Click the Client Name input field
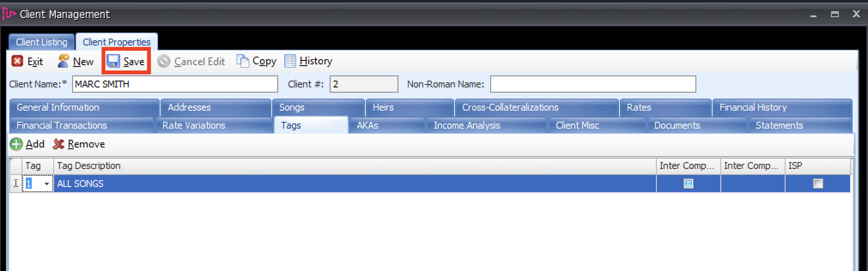868x271 pixels. tap(175, 84)
